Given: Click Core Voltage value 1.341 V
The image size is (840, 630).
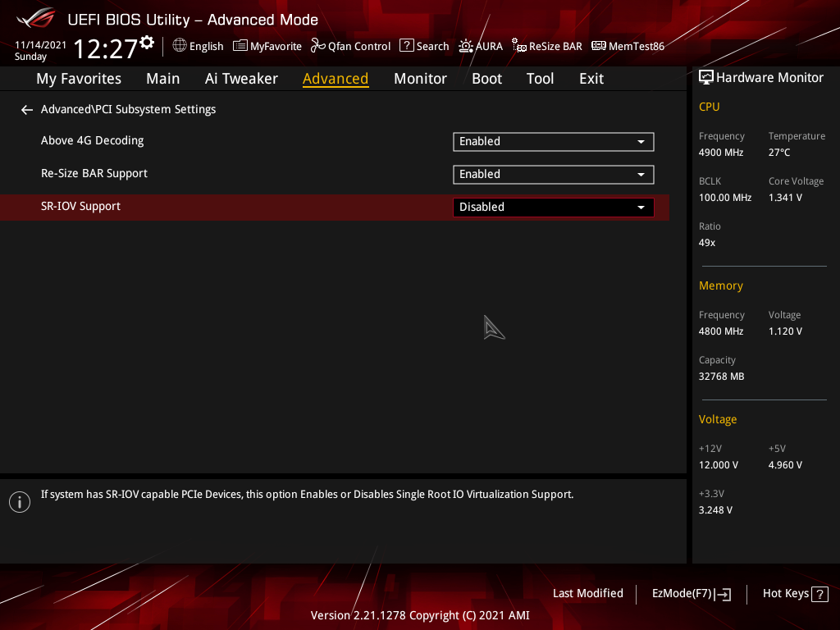Looking at the screenshot, I should [x=785, y=198].
